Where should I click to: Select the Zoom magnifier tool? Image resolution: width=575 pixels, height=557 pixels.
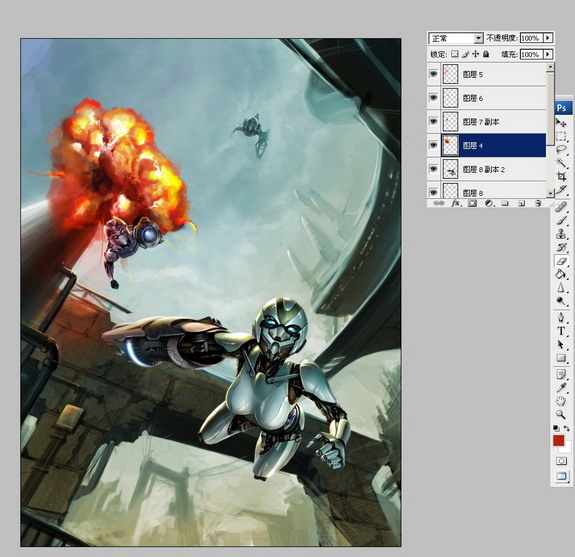561,415
